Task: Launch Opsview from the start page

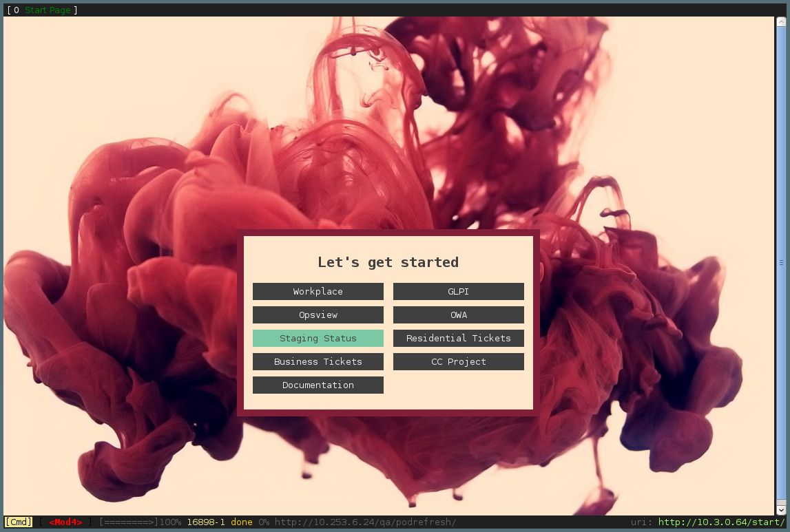Action: click(318, 315)
